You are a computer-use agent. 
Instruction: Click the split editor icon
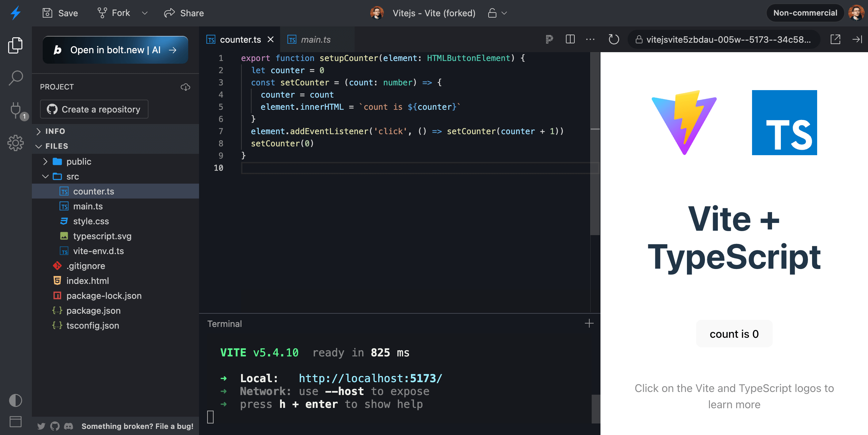570,39
